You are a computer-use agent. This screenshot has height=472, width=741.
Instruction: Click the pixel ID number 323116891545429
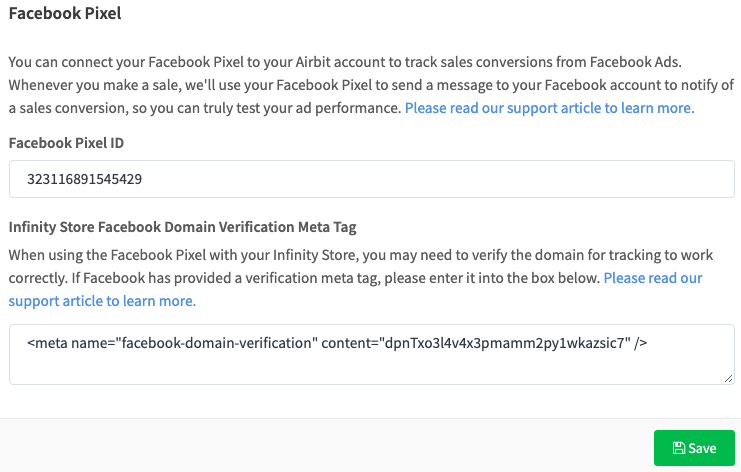[x=84, y=180]
